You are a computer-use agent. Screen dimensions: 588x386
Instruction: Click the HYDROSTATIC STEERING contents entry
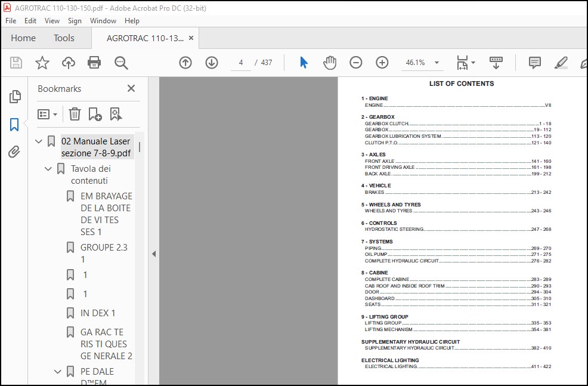point(458,229)
